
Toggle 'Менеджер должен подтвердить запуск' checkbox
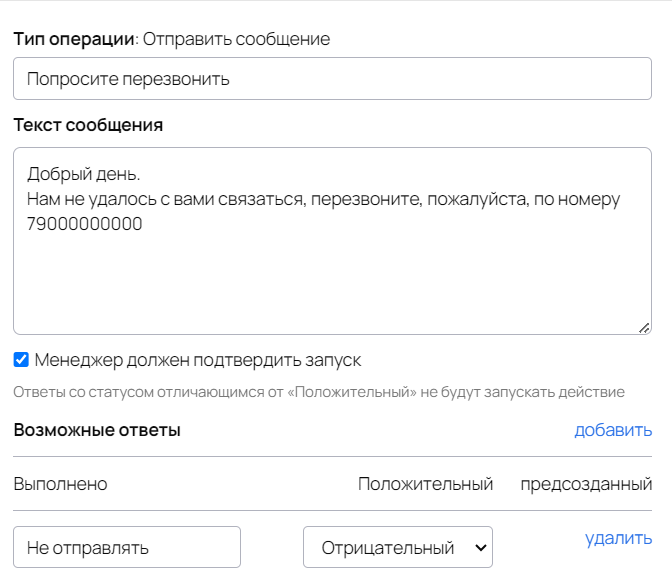21,360
